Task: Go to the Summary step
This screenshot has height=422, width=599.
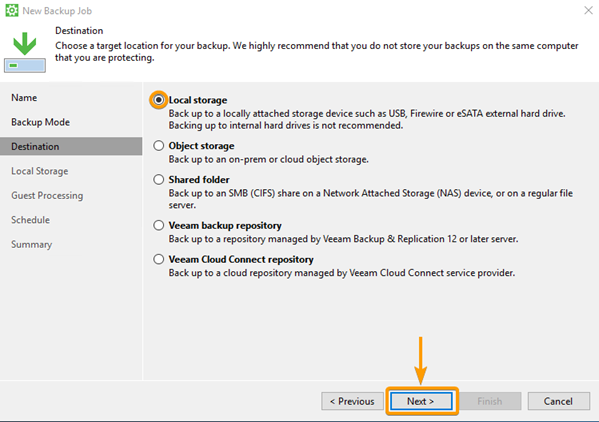Action: click(x=32, y=244)
